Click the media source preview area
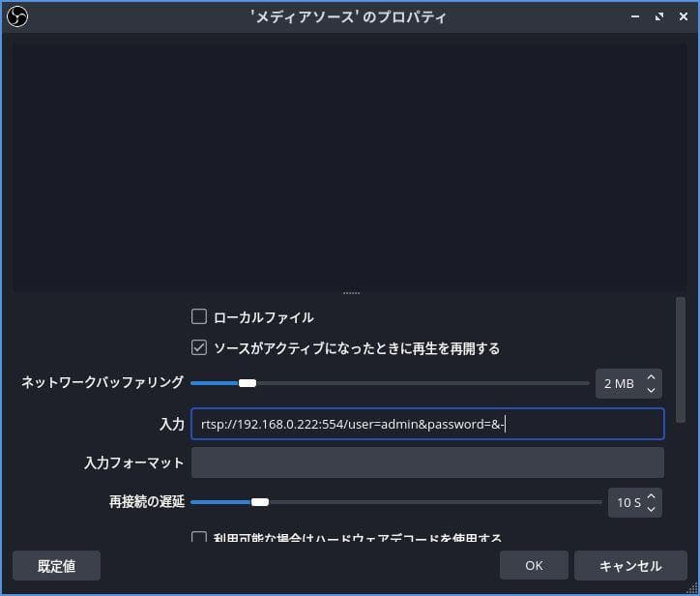This screenshot has width=700, height=596. pos(350,167)
